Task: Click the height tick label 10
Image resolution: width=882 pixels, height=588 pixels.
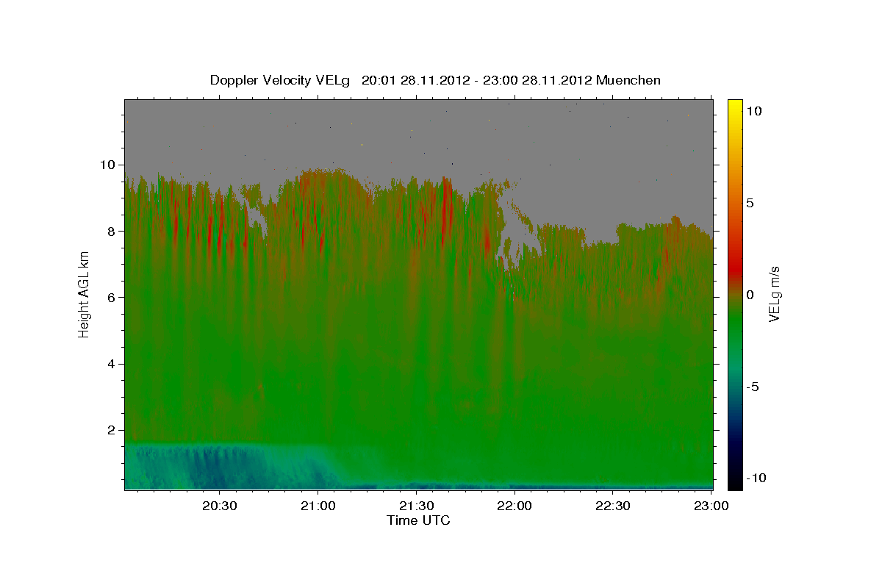Action: pos(108,165)
